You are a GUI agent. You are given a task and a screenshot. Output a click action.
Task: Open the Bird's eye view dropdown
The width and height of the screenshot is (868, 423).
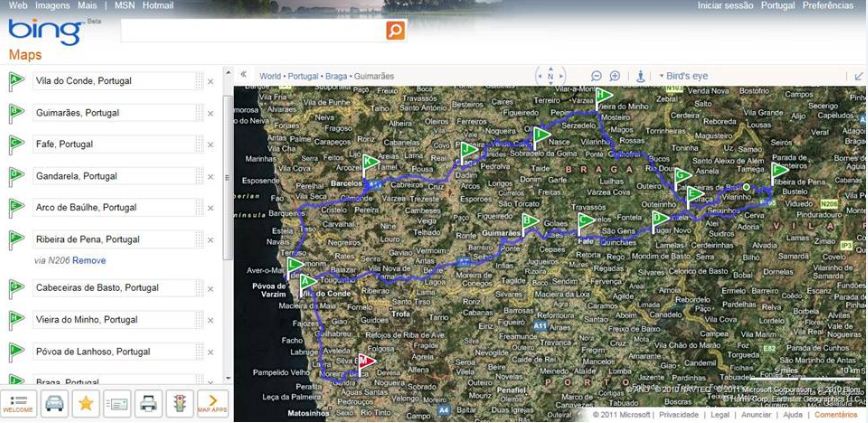coord(683,76)
